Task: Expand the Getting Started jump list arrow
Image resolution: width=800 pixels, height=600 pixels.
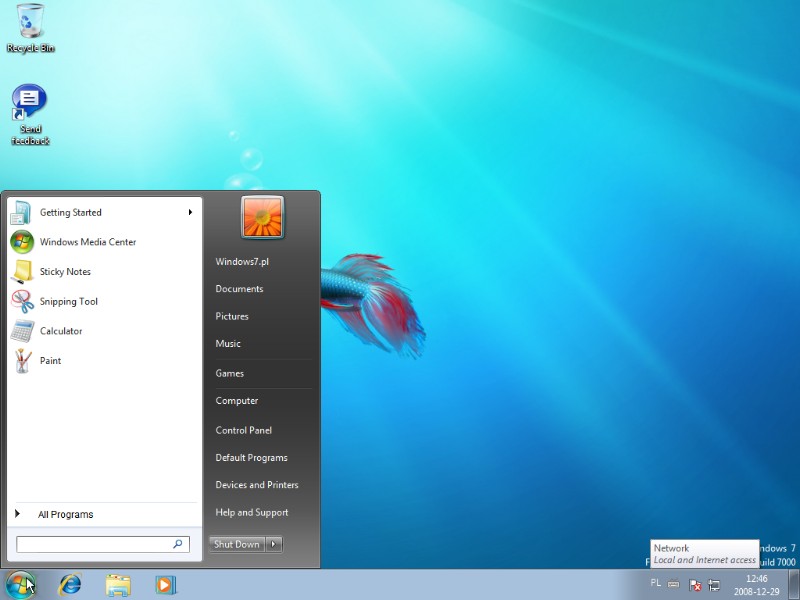Action: pos(190,212)
